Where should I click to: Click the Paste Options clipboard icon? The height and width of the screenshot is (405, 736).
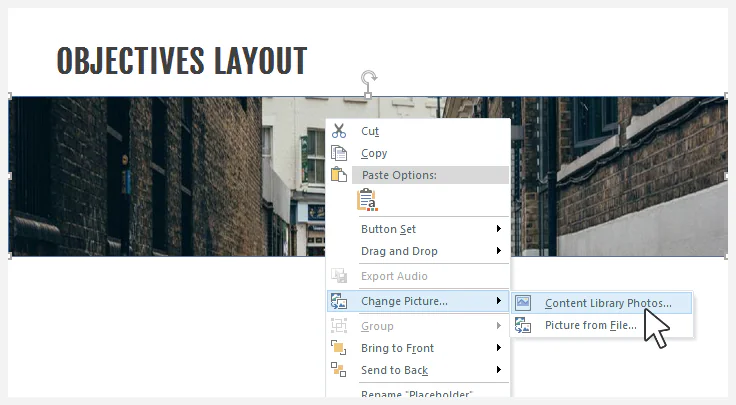click(338, 175)
